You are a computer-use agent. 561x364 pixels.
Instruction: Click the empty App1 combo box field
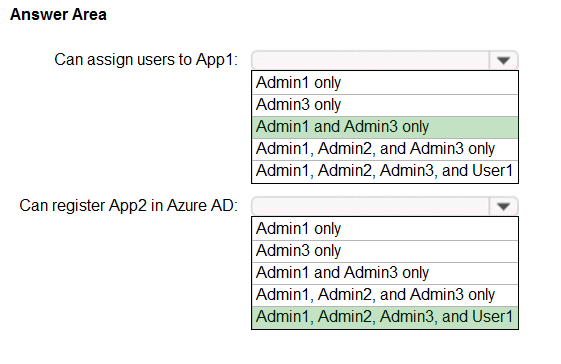point(371,60)
